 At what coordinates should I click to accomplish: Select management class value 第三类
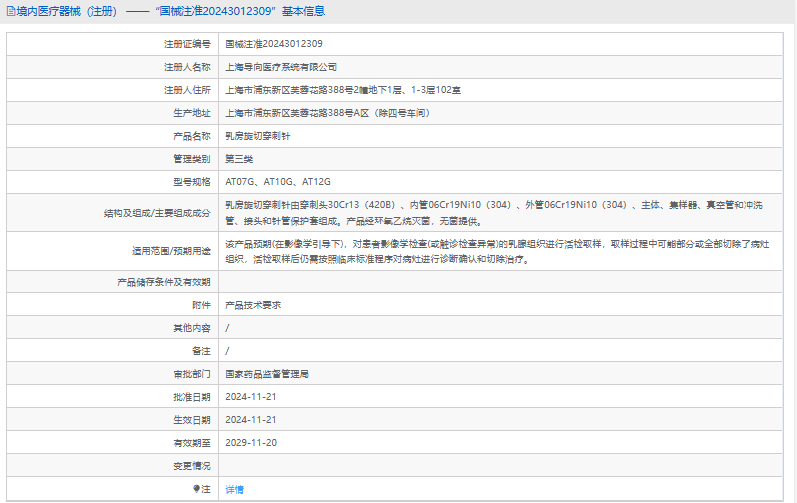point(239,159)
